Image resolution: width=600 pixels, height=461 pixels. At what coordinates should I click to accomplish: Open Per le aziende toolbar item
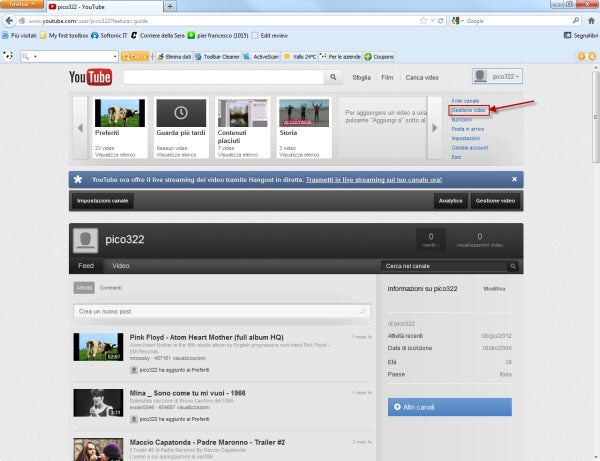point(340,57)
